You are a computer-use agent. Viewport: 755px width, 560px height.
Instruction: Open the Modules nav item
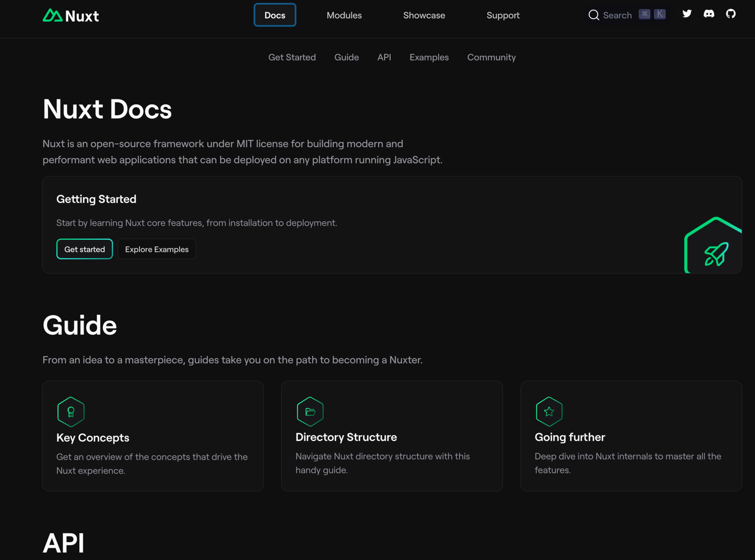coord(344,15)
